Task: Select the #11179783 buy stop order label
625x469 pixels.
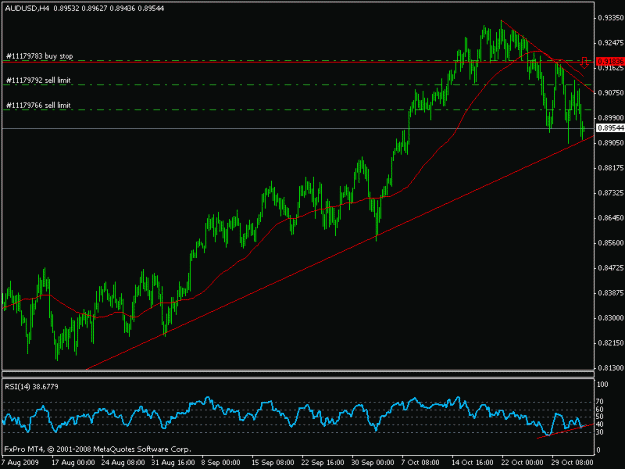Action: pos(39,56)
